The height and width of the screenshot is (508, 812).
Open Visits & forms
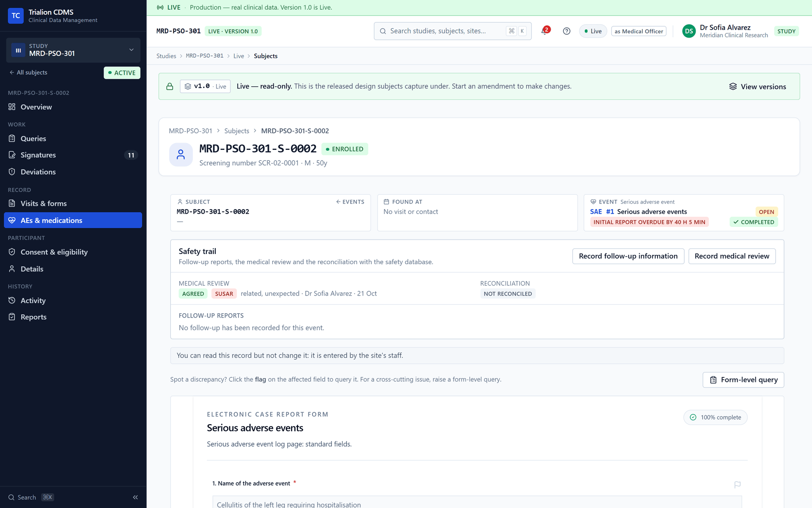[x=73, y=204]
